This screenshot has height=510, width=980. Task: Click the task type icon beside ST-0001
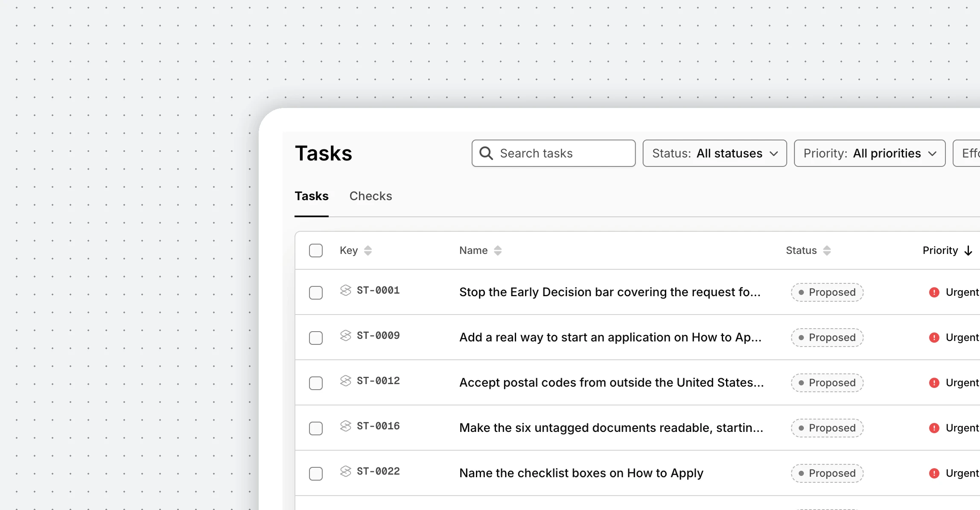(x=345, y=290)
